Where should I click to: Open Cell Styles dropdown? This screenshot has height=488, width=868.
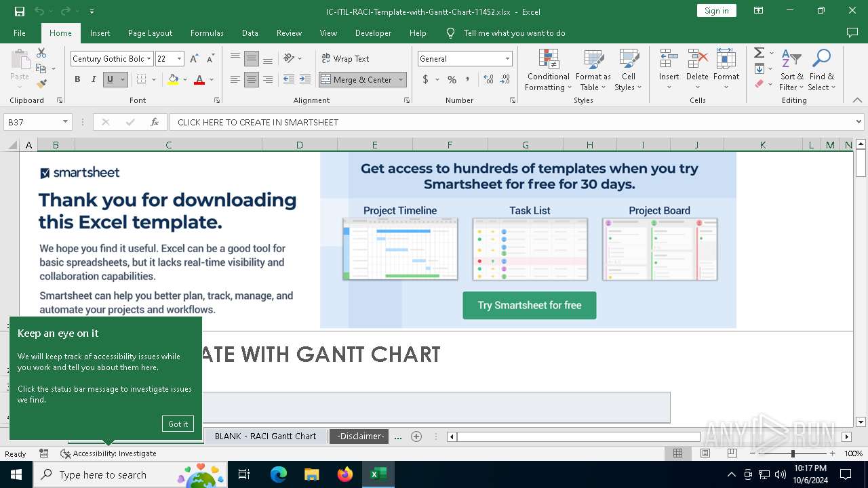click(629, 70)
